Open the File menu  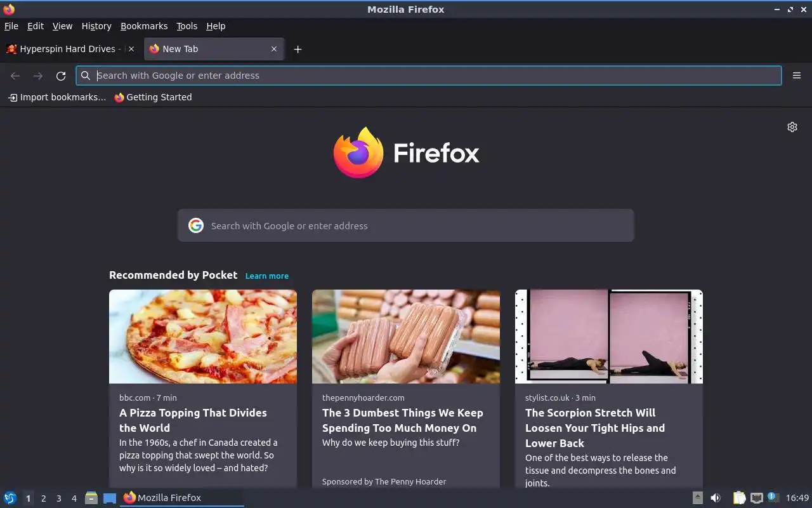(x=11, y=26)
